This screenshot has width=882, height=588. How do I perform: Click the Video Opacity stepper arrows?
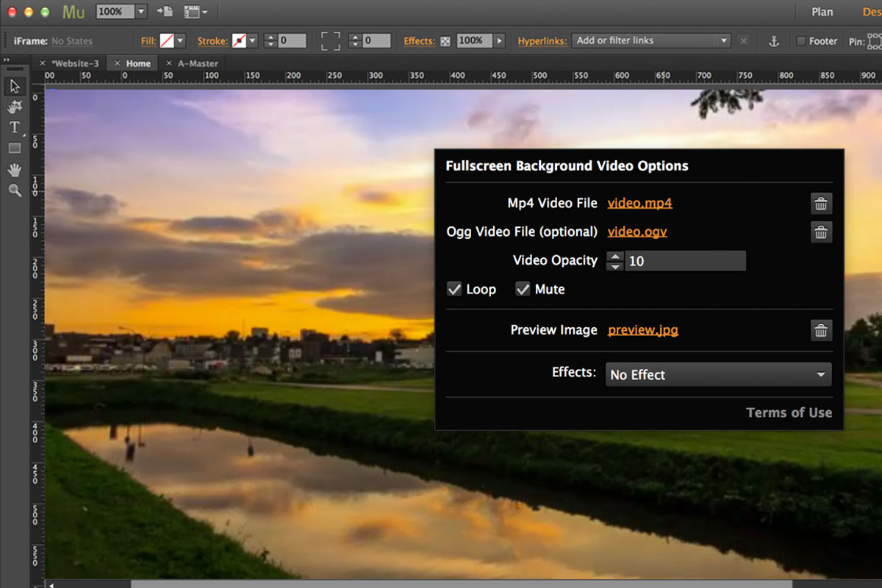615,261
